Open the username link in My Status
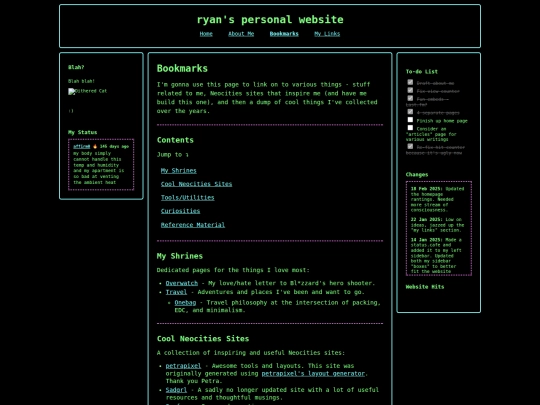This screenshot has width=540, height=405. pos(82,146)
